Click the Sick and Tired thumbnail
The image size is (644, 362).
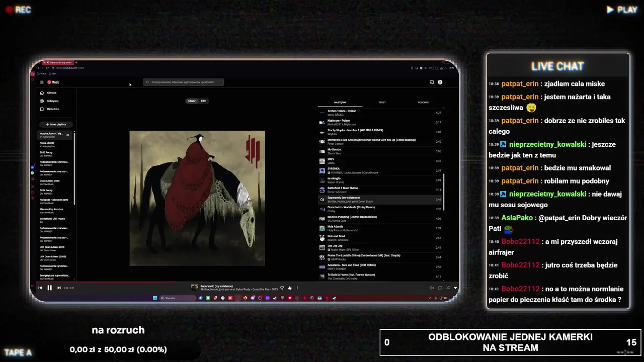322,238
